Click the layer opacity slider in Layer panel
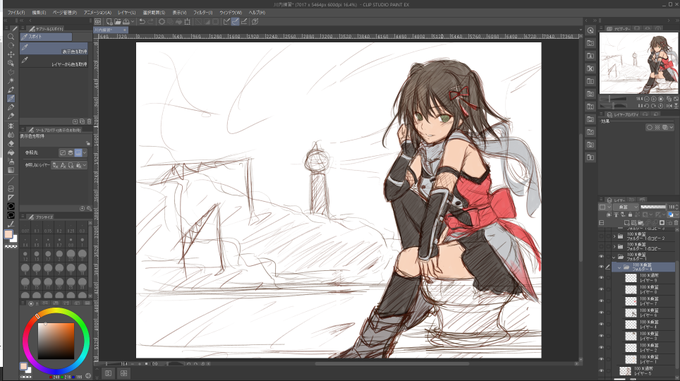The image size is (680, 381). 653,207
